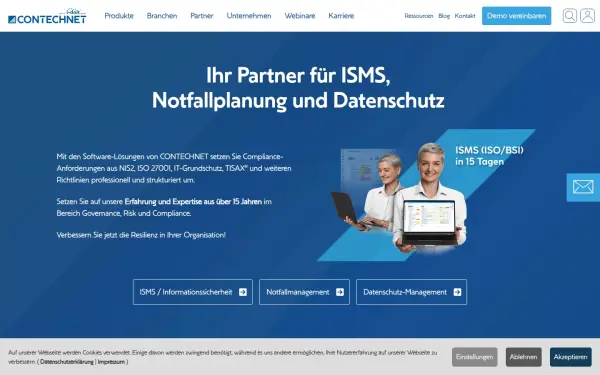Viewport: 600px width, 375px height.
Task: Go to Karriere in navigation
Action: (x=341, y=16)
